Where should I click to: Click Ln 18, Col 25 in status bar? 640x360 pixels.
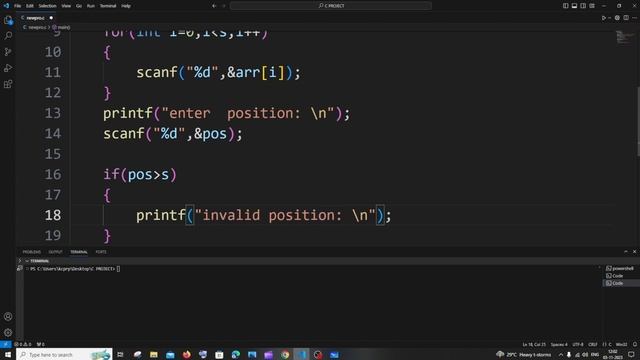pyautogui.click(x=534, y=344)
